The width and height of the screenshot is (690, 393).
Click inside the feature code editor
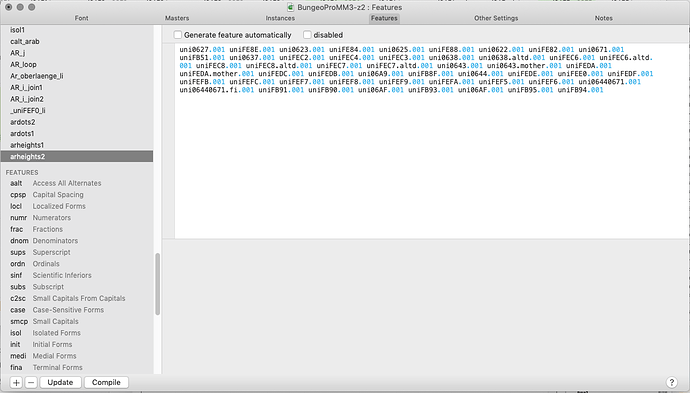(x=431, y=141)
